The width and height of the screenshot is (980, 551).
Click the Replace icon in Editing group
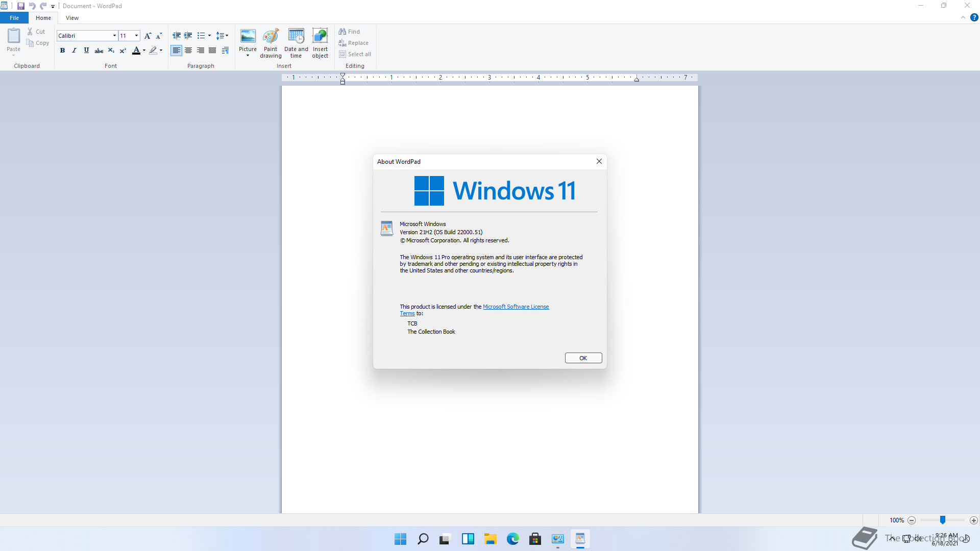click(x=342, y=43)
